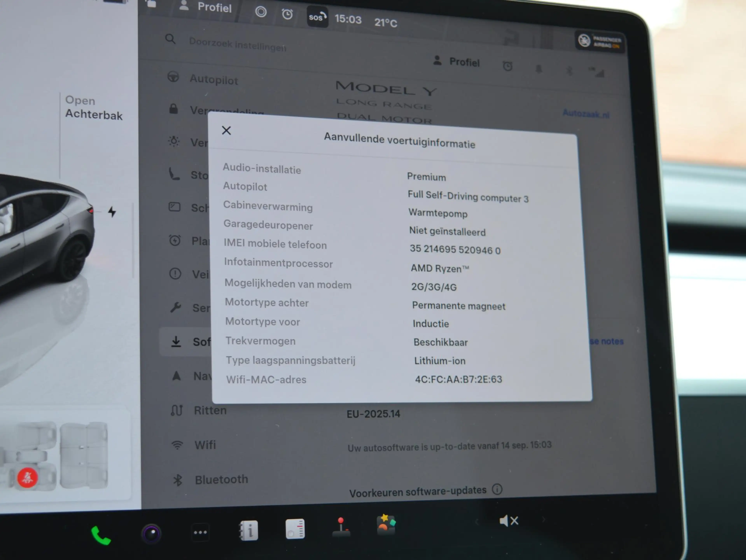This screenshot has width=746, height=560.
Task: Increase volume with right arrow
Action: click(x=543, y=520)
